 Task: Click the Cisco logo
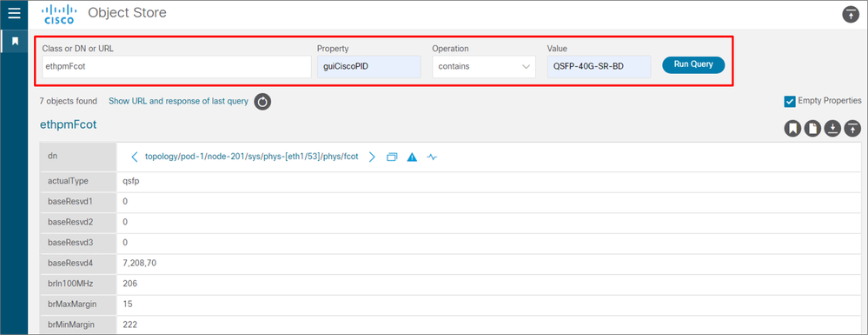tap(59, 15)
